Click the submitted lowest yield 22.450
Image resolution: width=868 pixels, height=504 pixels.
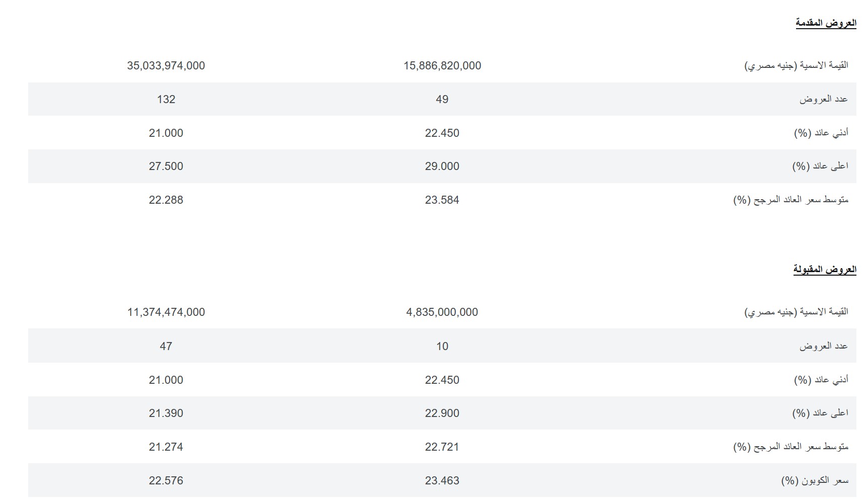[442, 133]
